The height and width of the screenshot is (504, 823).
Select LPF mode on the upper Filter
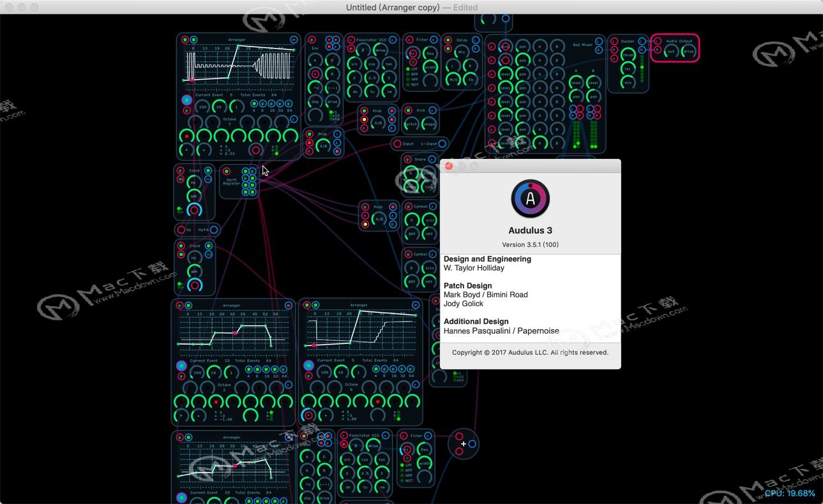click(412, 69)
